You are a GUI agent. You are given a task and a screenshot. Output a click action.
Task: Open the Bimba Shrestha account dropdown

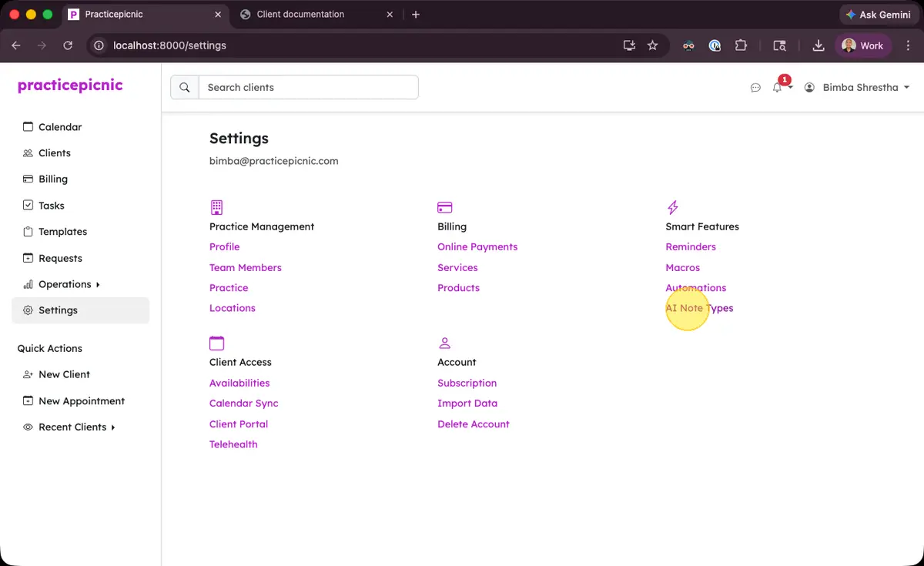click(x=857, y=87)
